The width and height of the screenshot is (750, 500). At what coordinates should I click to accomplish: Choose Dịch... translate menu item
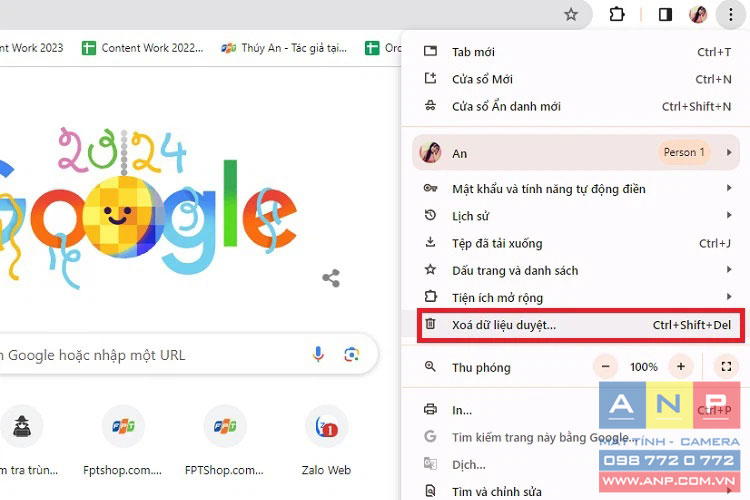pyautogui.click(x=577, y=464)
